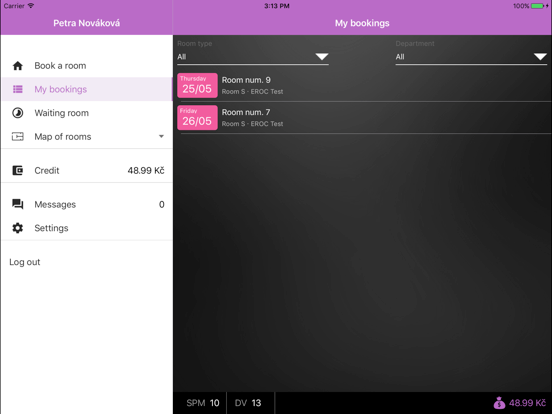Click the clock icon beside Waiting room
The width and height of the screenshot is (552, 414).
click(x=18, y=113)
